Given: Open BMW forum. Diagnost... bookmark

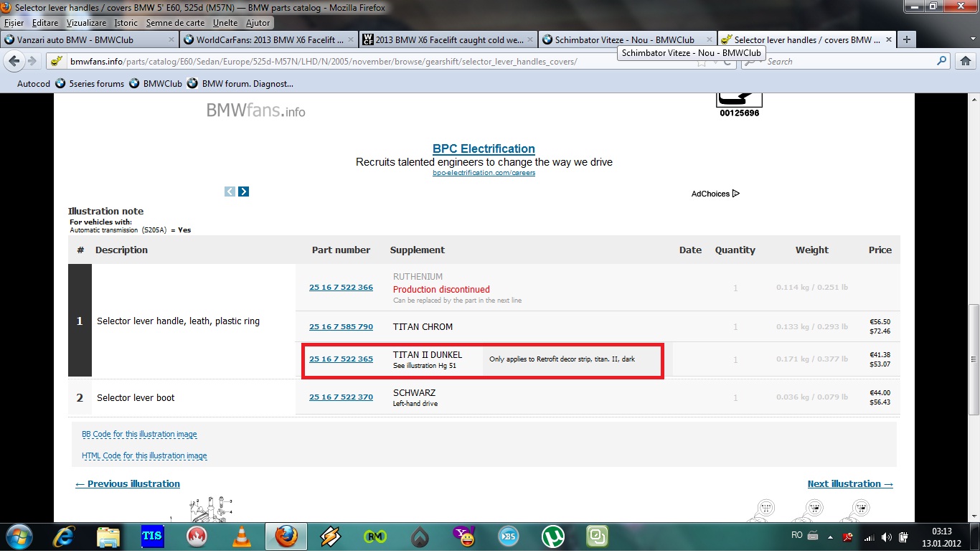Looking at the screenshot, I should click(x=240, y=84).
